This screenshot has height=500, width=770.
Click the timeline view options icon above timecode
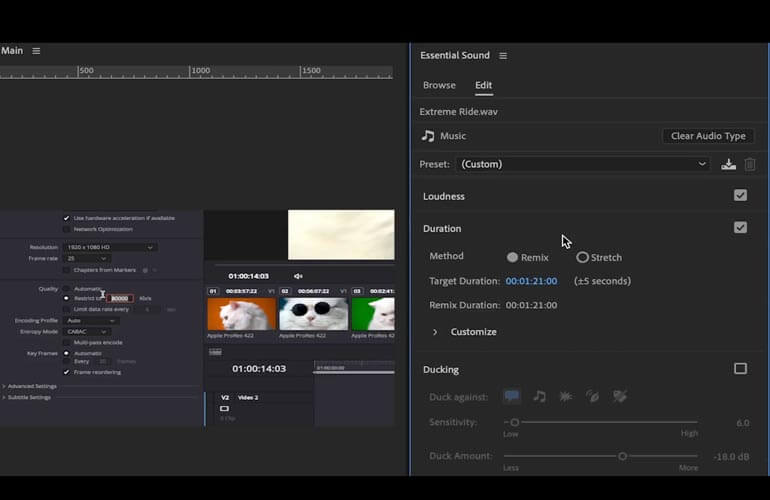[x=215, y=352]
